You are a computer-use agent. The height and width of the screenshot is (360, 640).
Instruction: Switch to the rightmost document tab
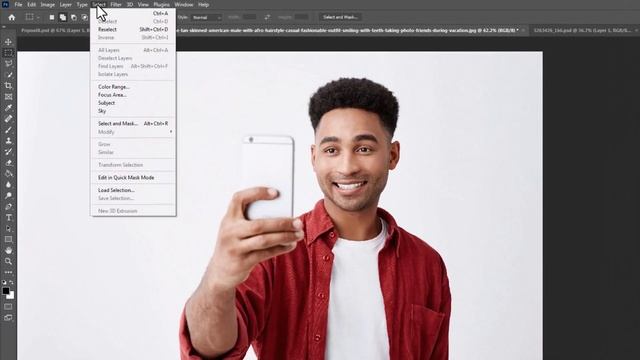[x=584, y=30]
